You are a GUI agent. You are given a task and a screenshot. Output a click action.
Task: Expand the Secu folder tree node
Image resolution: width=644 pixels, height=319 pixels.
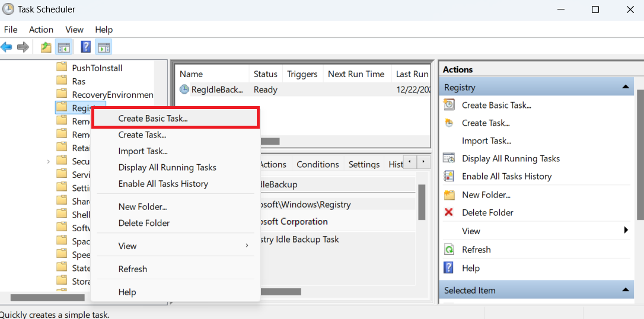(49, 161)
